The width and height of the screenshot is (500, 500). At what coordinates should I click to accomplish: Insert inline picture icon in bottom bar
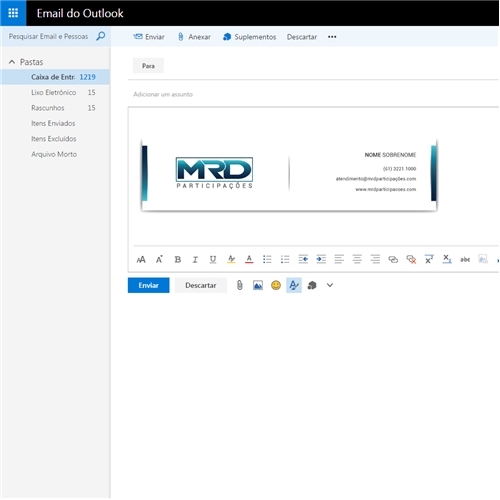coord(258,285)
